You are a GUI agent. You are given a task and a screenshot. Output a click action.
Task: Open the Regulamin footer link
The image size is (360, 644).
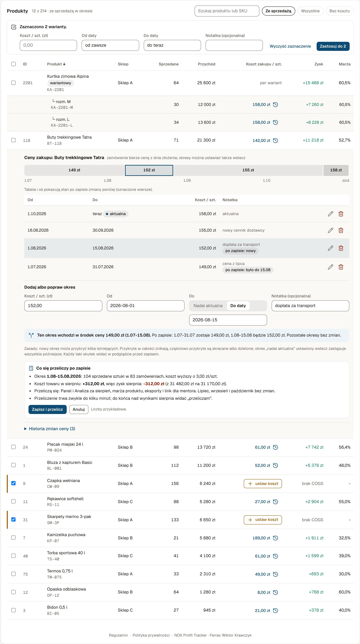point(118,635)
